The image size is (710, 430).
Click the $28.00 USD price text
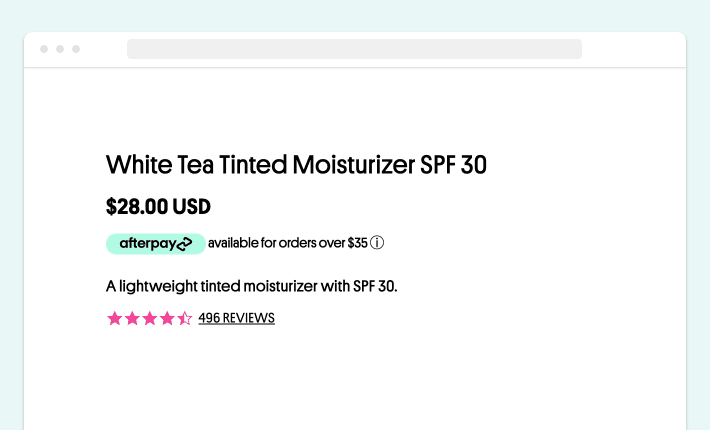click(x=158, y=206)
